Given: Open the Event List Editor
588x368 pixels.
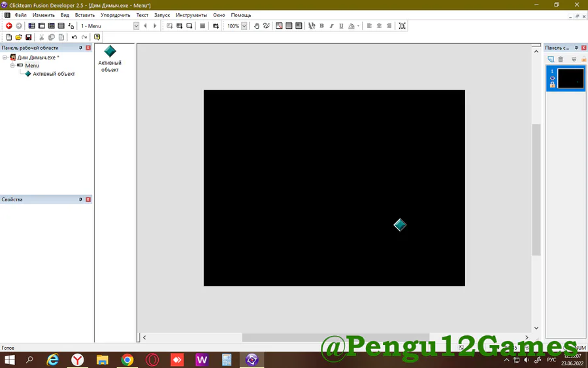Looking at the screenshot, I should click(61, 26).
